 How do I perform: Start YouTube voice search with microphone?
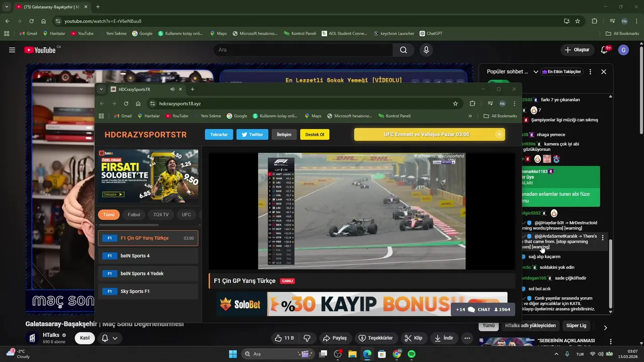coord(426,50)
